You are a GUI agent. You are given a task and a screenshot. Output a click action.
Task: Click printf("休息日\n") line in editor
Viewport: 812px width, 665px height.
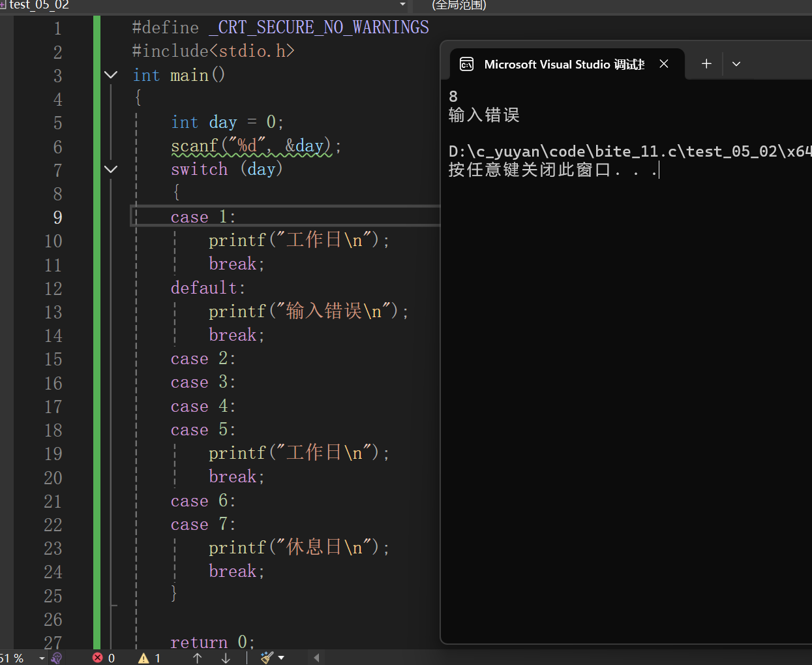coord(299,547)
